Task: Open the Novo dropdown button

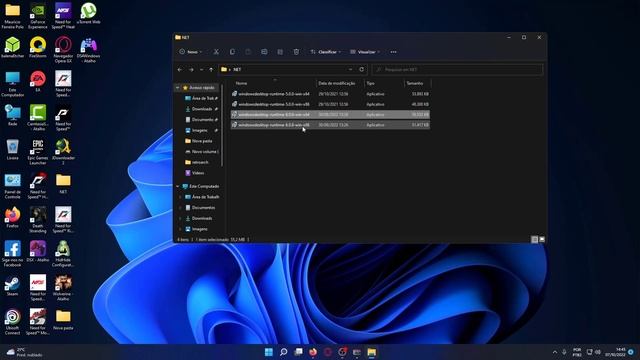Action: point(190,52)
